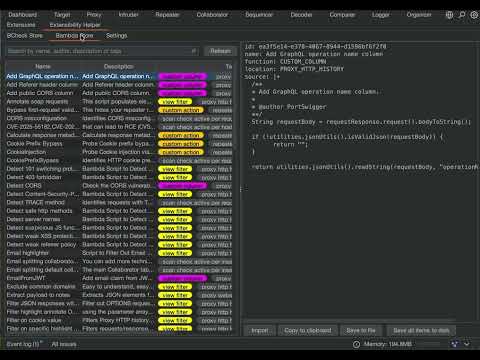The width and height of the screenshot is (480, 360).
Task: Select the Extract payload to notes row
Action: pyautogui.click(x=119, y=295)
